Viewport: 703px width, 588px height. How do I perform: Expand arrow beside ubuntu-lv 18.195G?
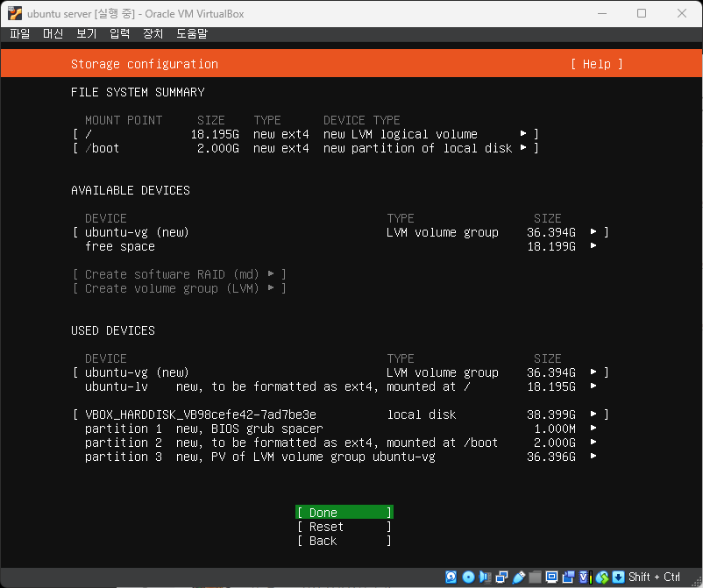(593, 386)
